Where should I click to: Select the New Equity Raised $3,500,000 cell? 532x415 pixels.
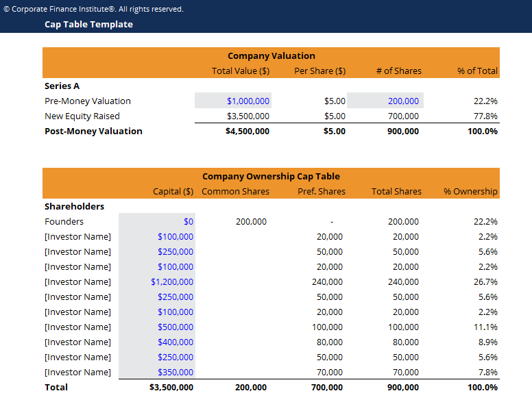click(x=247, y=116)
